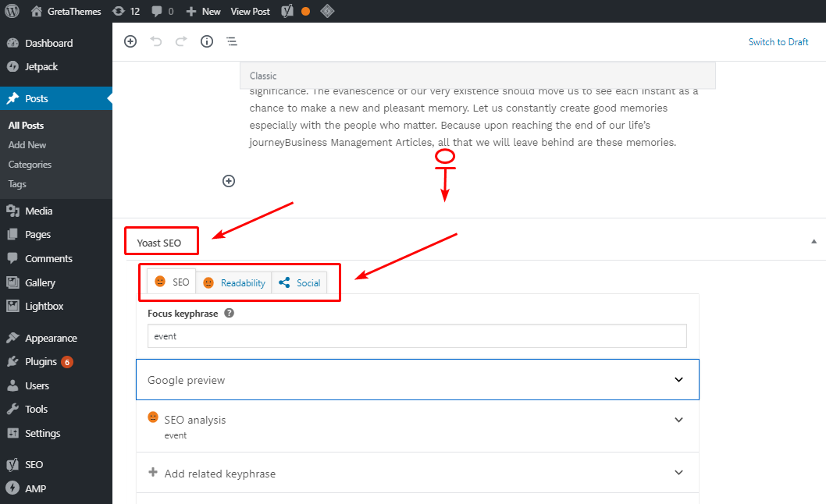Viewport: 826px width, 504px height.
Task: Click the Undo arrow in editor toolbar
Action: [x=156, y=41]
